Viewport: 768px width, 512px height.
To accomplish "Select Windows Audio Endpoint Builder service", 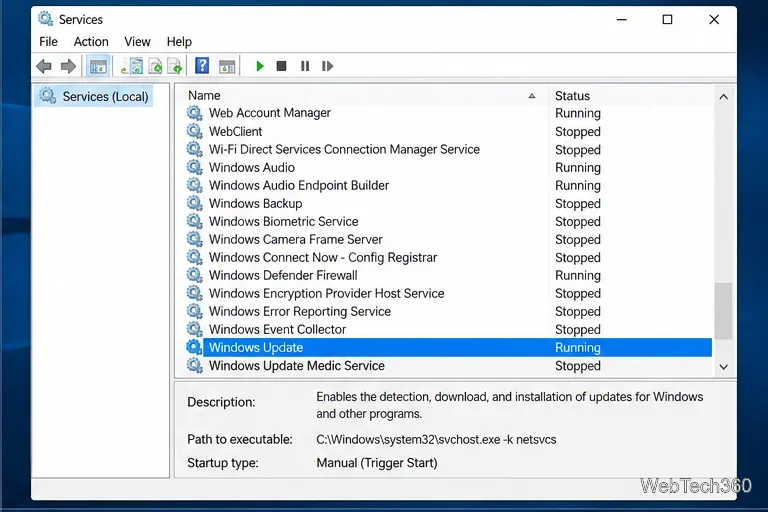I will point(299,185).
